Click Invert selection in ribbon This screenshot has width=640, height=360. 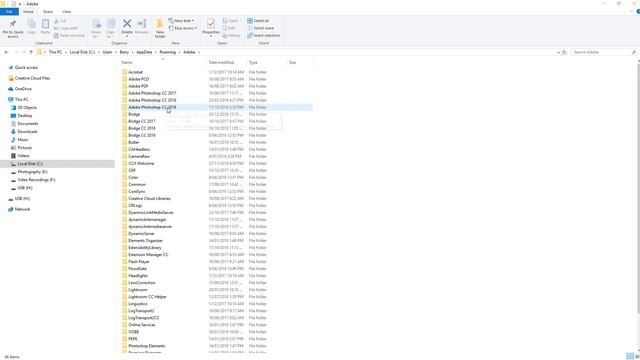(x=263, y=36)
